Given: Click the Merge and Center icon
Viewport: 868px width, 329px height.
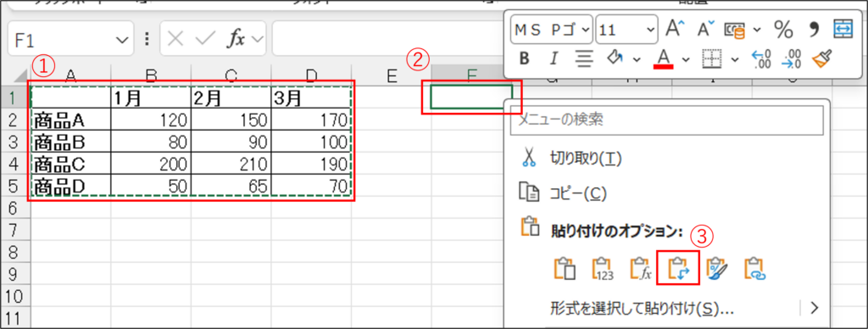Looking at the screenshot, I should point(843,28).
